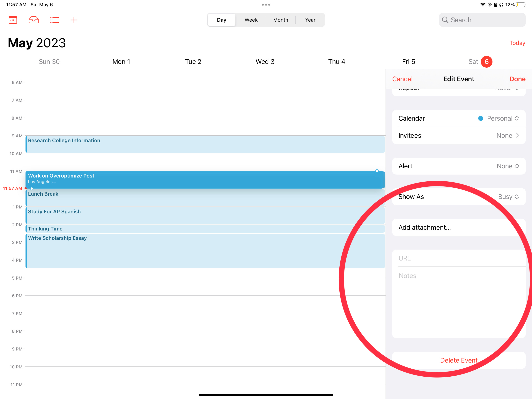The image size is (532, 399).
Task: Tap the Wi-Fi status icon
Action: pos(483,4)
